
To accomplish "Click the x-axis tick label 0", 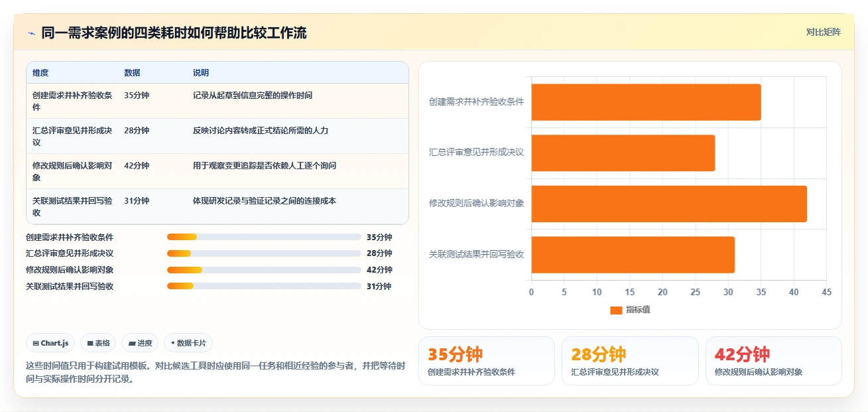I will pyautogui.click(x=531, y=292).
